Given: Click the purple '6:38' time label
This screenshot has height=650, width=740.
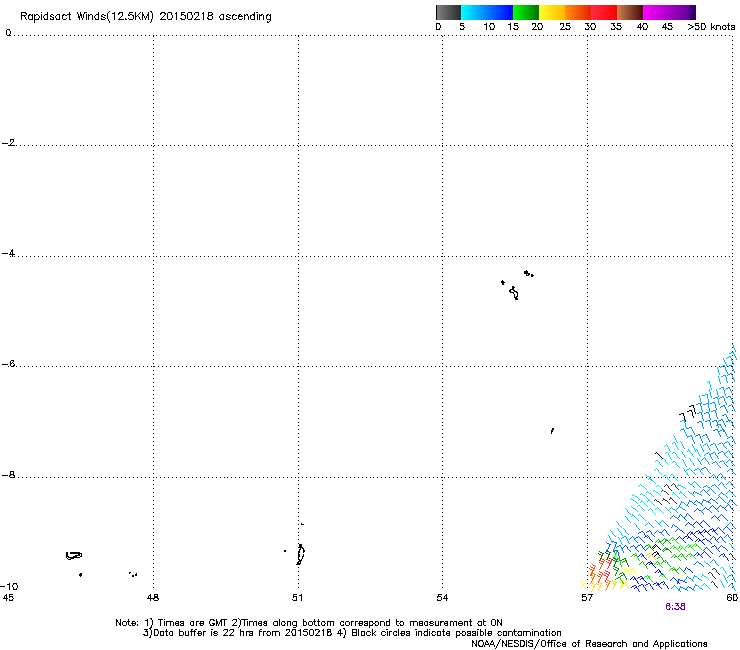Looking at the screenshot, I should tap(675, 607).
